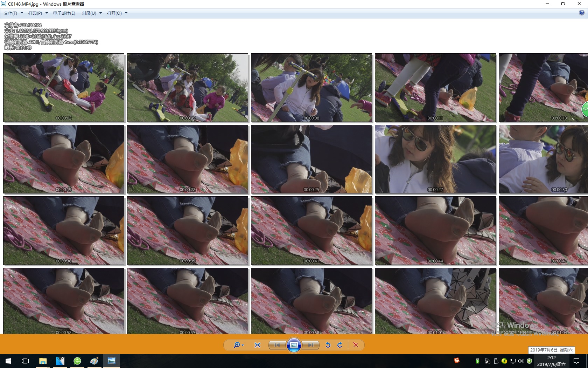
Task: Open Task View from the taskbar
Action: (25, 361)
